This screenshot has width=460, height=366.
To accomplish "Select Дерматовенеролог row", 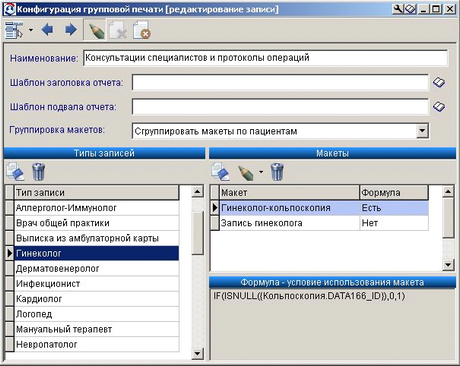I will click(x=97, y=269).
